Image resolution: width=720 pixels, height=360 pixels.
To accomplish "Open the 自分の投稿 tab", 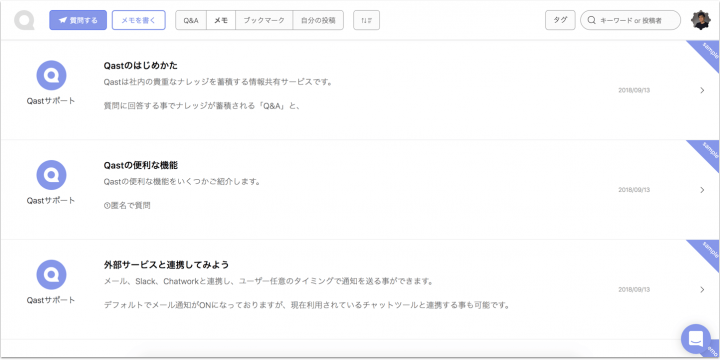I will [x=318, y=20].
